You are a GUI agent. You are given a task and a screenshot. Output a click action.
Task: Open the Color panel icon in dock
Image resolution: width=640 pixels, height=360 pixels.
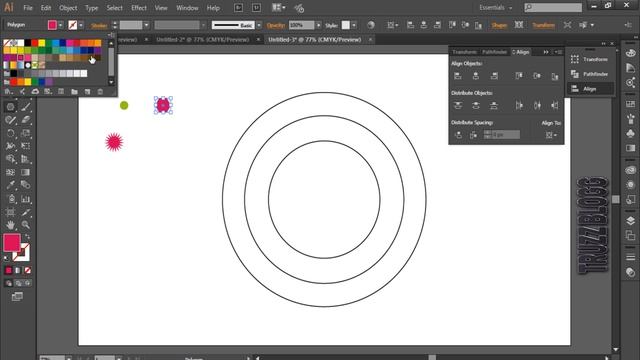point(631,53)
